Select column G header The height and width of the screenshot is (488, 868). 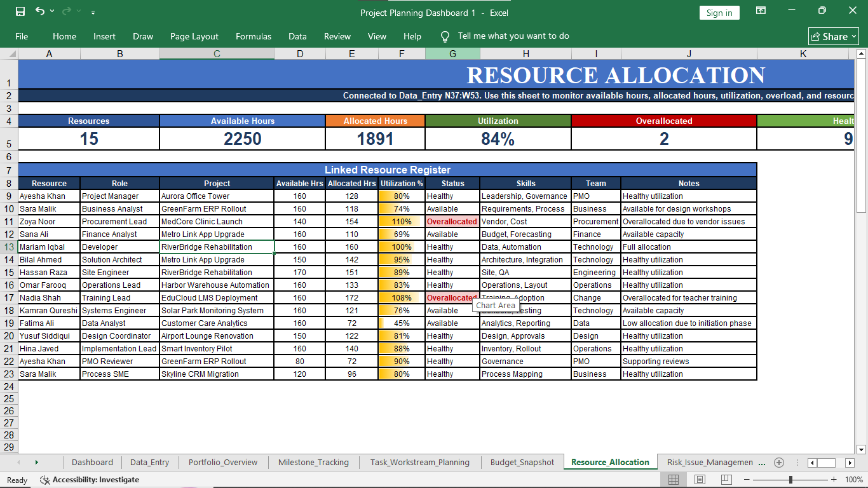tap(452, 54)
